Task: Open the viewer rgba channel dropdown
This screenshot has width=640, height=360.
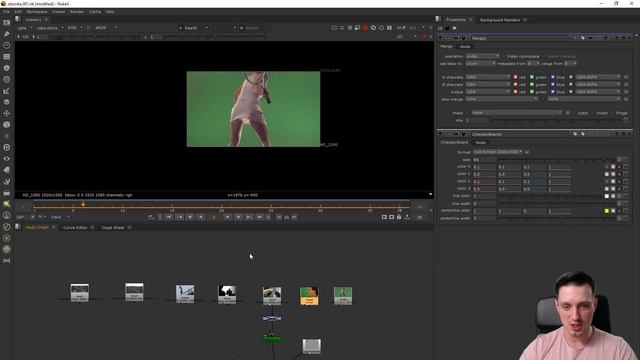Action: [24, 28]
